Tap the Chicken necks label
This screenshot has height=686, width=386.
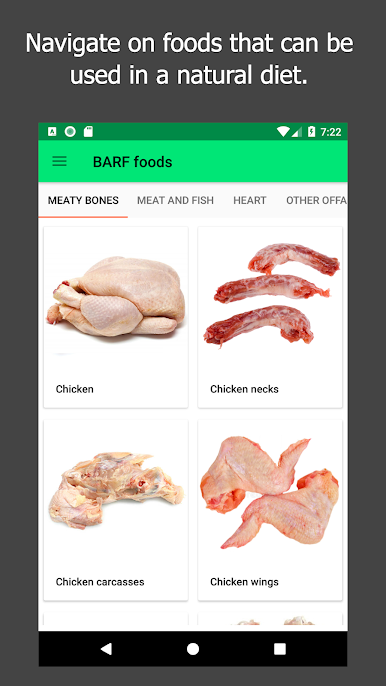coord(244,389)
